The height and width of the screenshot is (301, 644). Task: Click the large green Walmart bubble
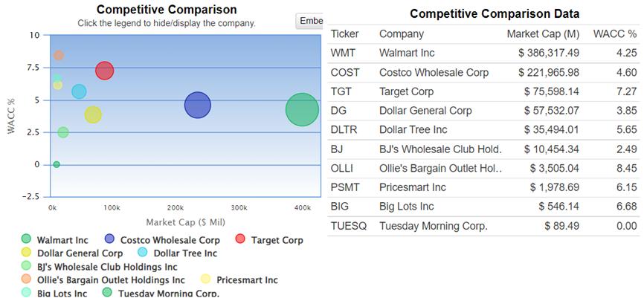click(302, 109)
